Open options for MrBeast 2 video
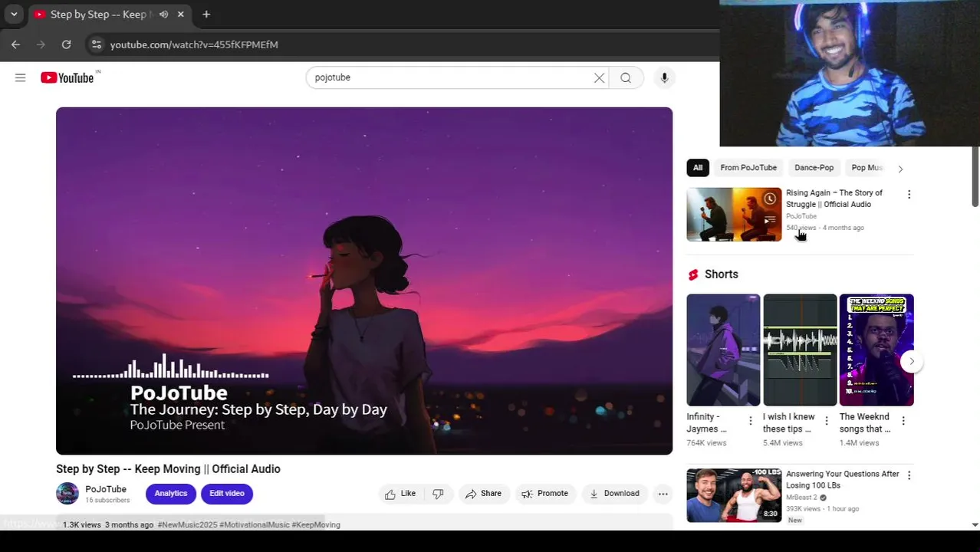The width and height of the screenshot is (980, 552). pos(909,476)
